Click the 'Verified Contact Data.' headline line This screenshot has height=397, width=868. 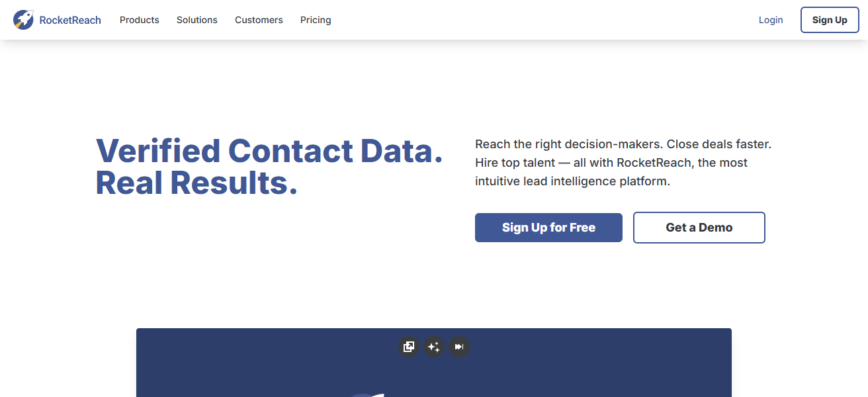pyautogui.click(x=269, y=151)
